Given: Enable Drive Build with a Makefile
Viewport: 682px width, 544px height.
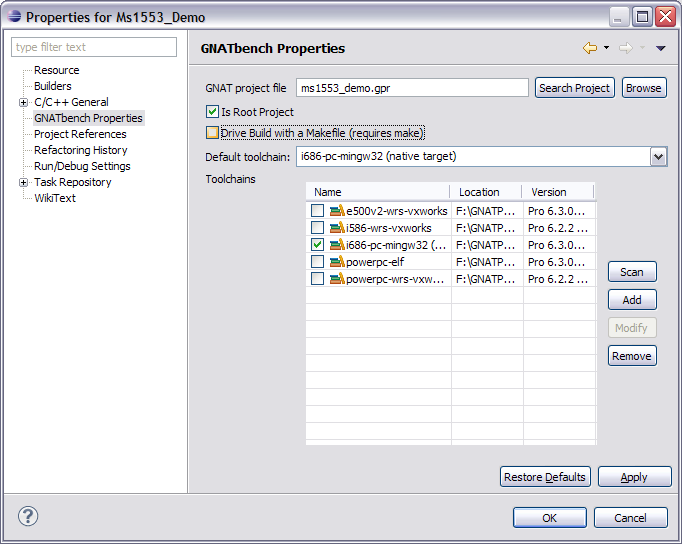Looking at the screenshot, I should click(x=212, y=132).
